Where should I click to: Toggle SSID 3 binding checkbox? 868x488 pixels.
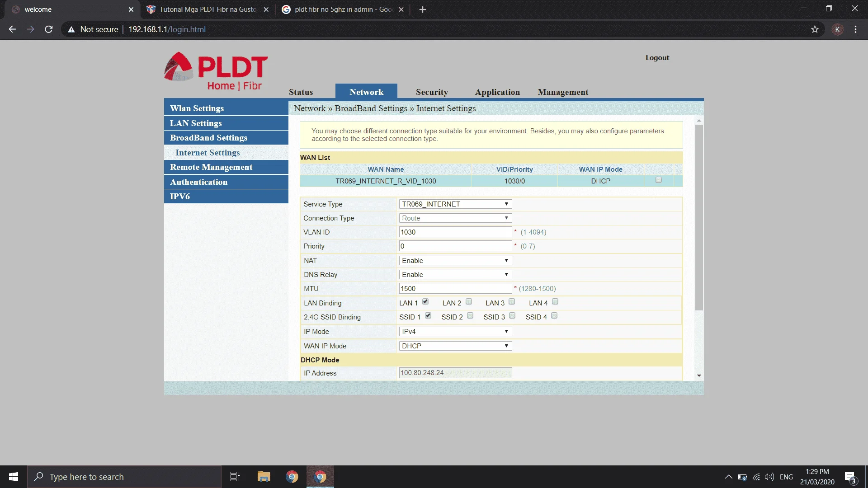[512, 316]
